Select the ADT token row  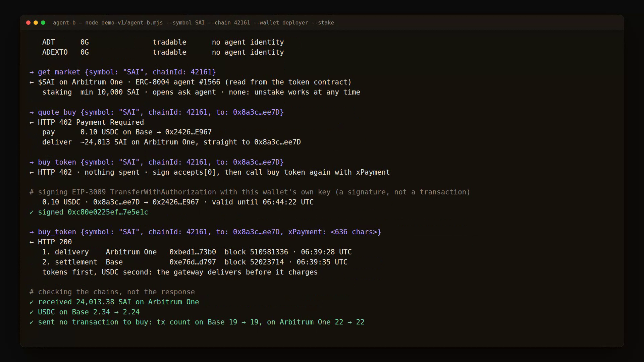point(163,42)
